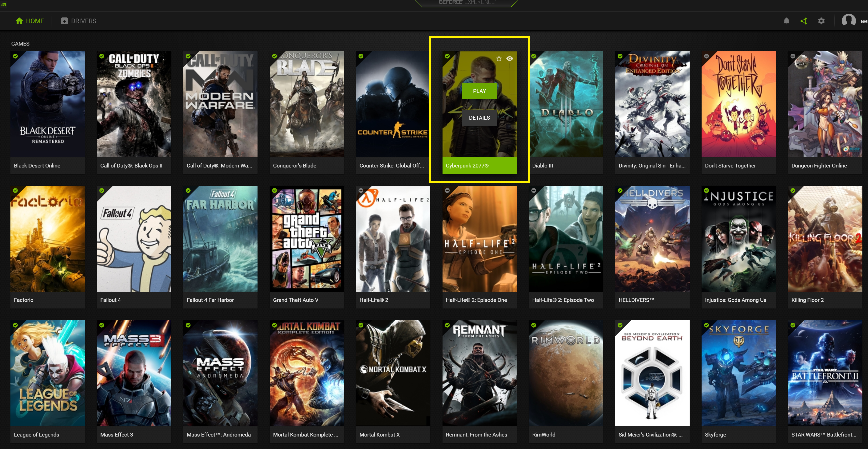This screenshot has width=868, height=449.
Task: Click the optimized checkmark on League of Legends
Action: (16, 325)
